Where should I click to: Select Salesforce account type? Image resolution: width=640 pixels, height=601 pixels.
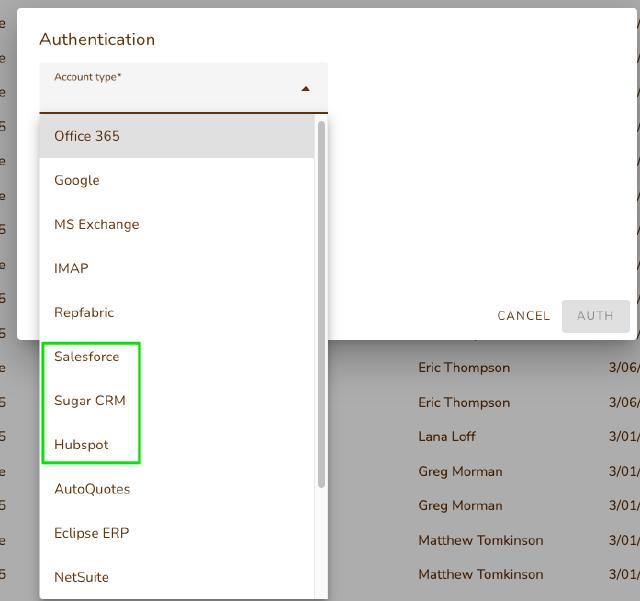coord(177,356)
